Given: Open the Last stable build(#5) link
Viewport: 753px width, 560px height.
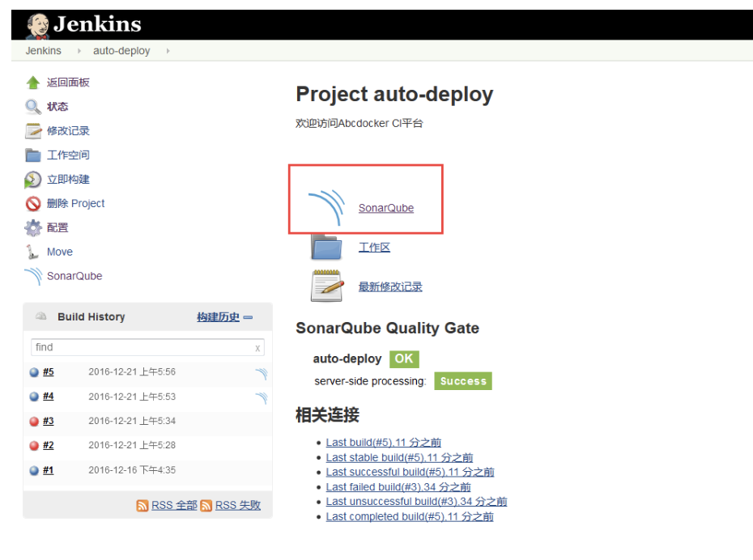Looking at the screenshot, I should coord(399,457).
